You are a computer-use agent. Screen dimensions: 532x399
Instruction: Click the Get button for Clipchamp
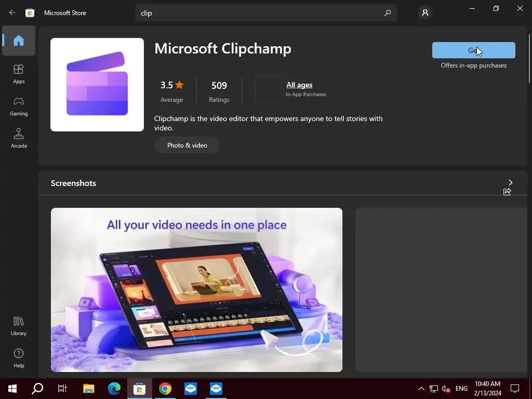[x=474, y=50]
